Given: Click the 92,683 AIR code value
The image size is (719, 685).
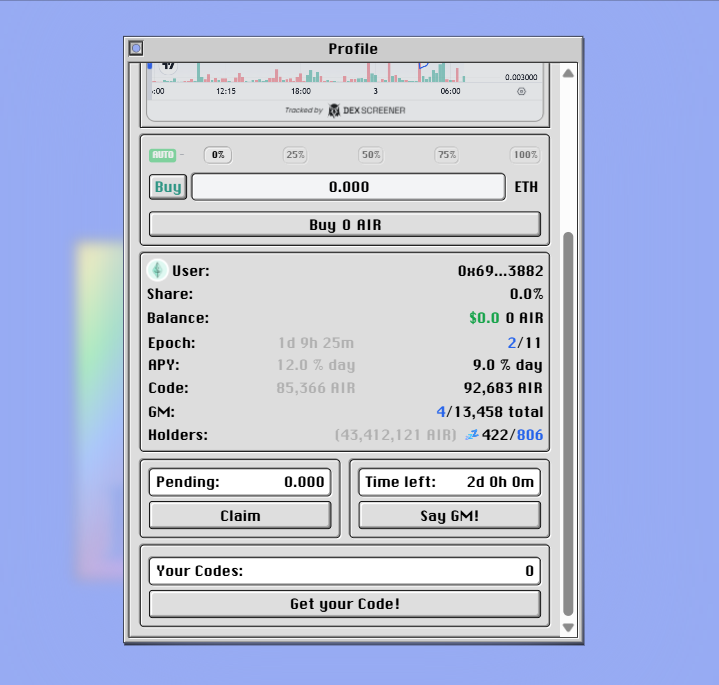Looking at the screenshot, I should tap(503, 388).
